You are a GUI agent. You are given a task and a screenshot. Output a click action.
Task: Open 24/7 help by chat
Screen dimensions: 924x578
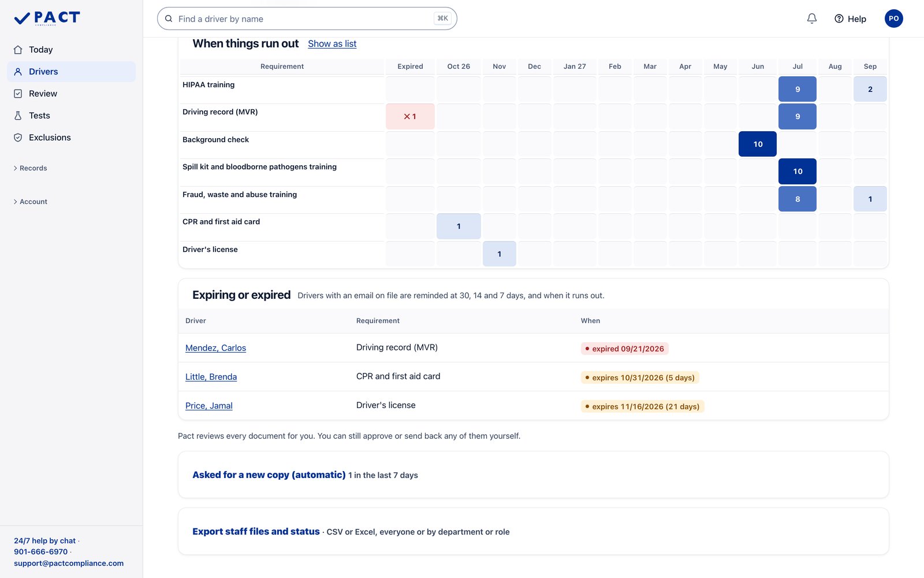pyautogui.click(x=44, y=541)
